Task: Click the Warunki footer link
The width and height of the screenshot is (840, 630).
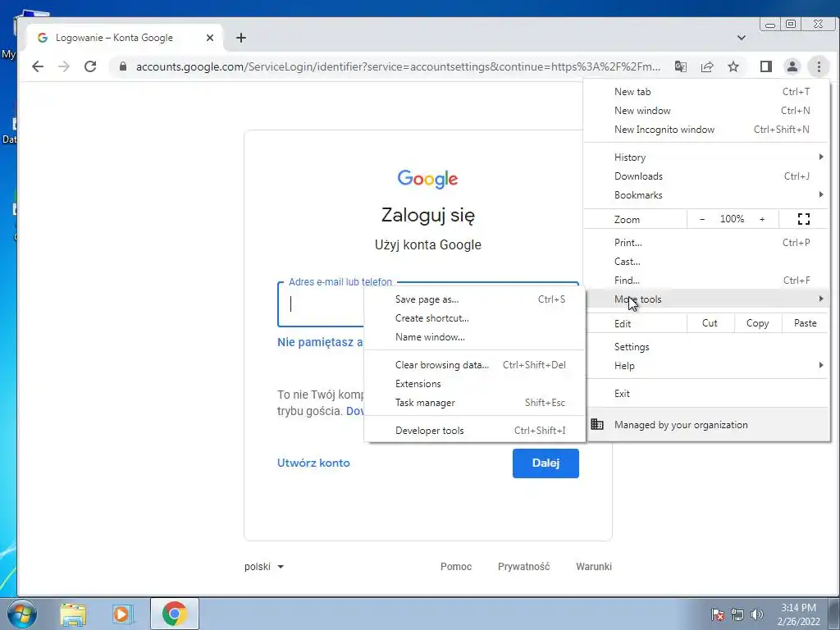Action: tap(594, 566)
